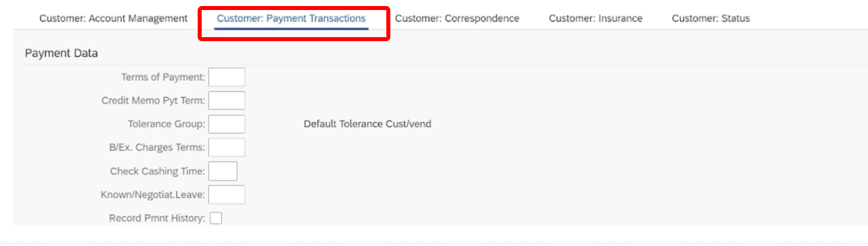868x246 pixels.
Task: Click the Credit Memo Pyt Term label text
Action: pos(153,101)
